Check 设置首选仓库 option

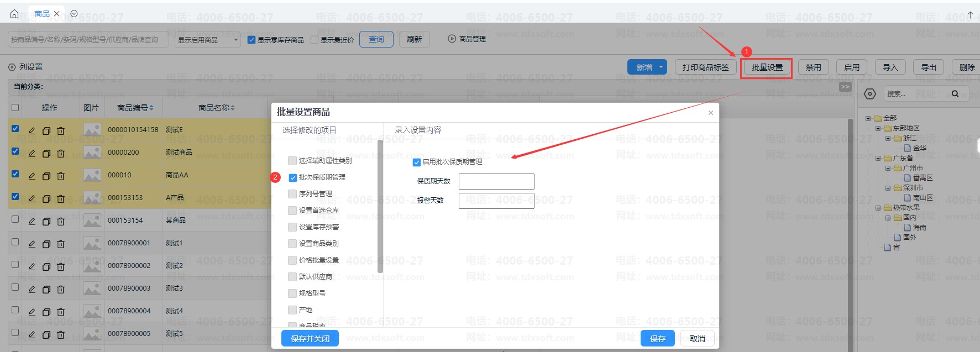point(292,211)
